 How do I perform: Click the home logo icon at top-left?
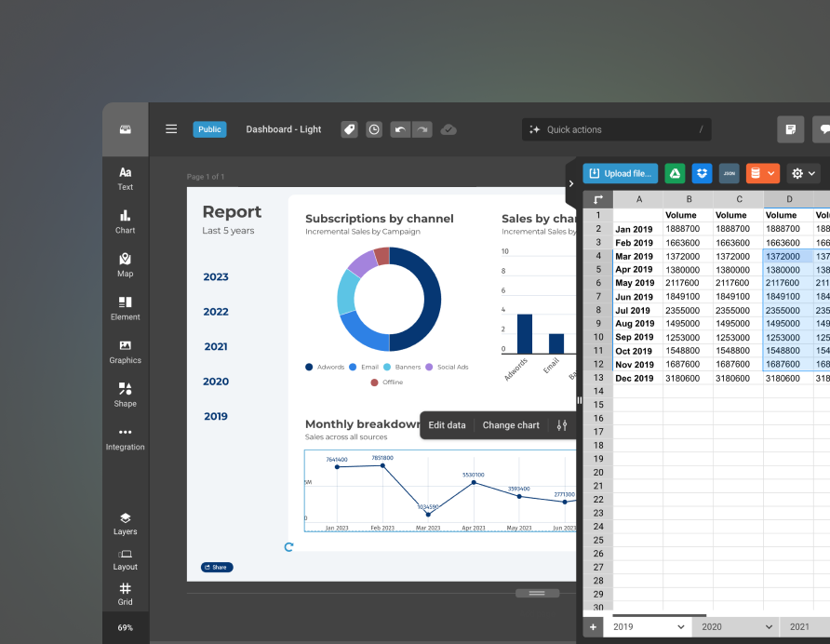126,129
